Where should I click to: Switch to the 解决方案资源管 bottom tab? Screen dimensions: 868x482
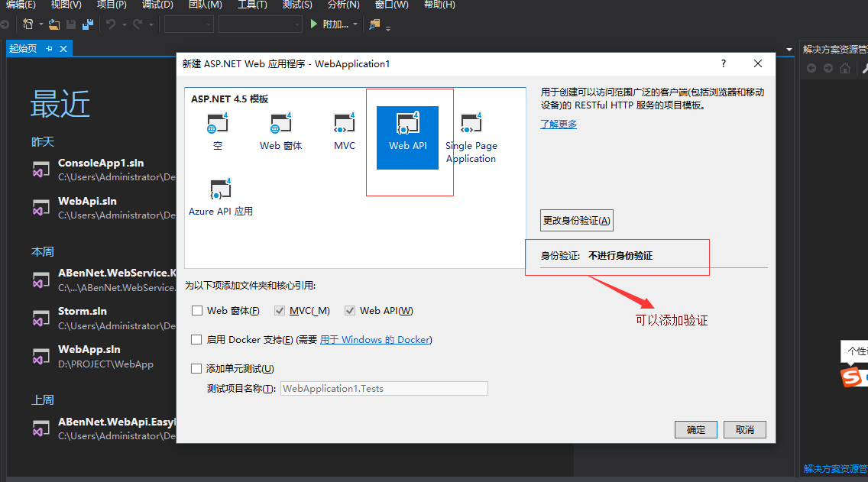coord(835,469)
